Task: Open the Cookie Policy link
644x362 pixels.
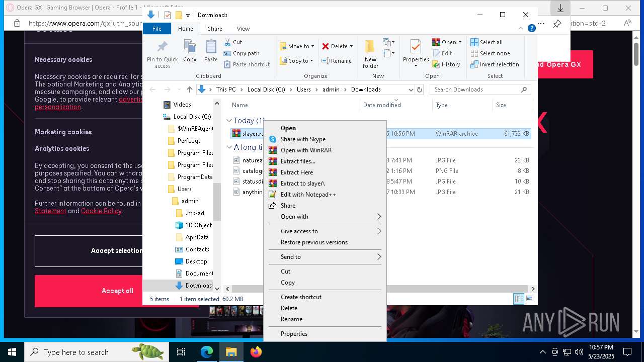Action: pos(101,211)
